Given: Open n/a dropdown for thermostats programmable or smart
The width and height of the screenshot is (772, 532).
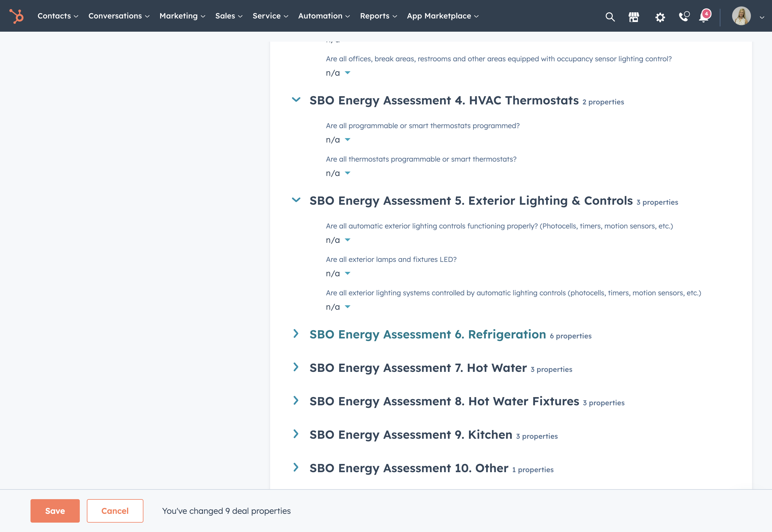Looking at the screenshot, I should (338, 173).
